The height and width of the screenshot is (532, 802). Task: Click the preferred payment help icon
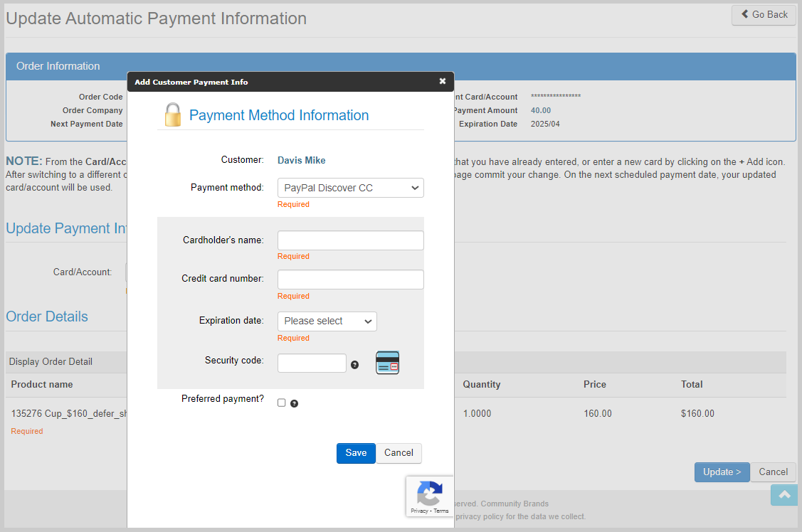(x=294, y=404)
